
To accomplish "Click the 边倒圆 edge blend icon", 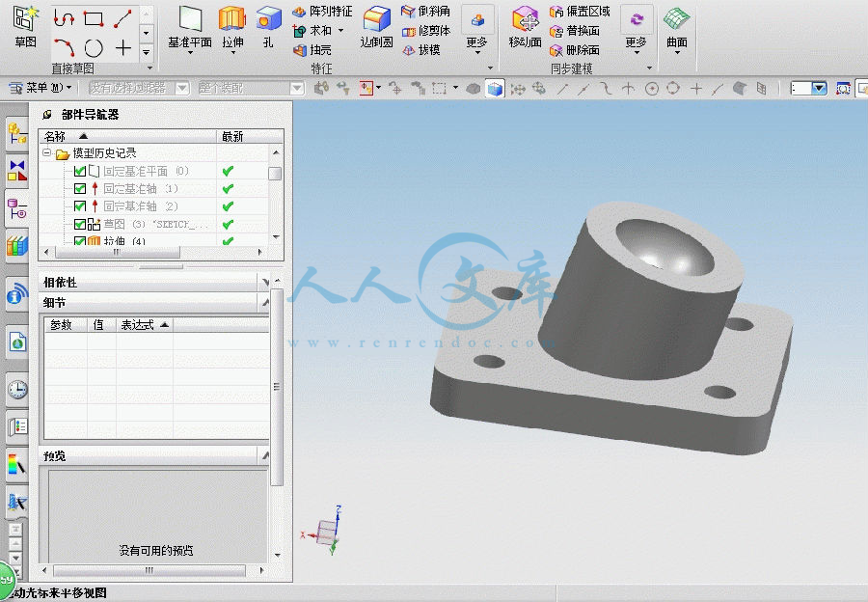I will click(x=377, y=20).
